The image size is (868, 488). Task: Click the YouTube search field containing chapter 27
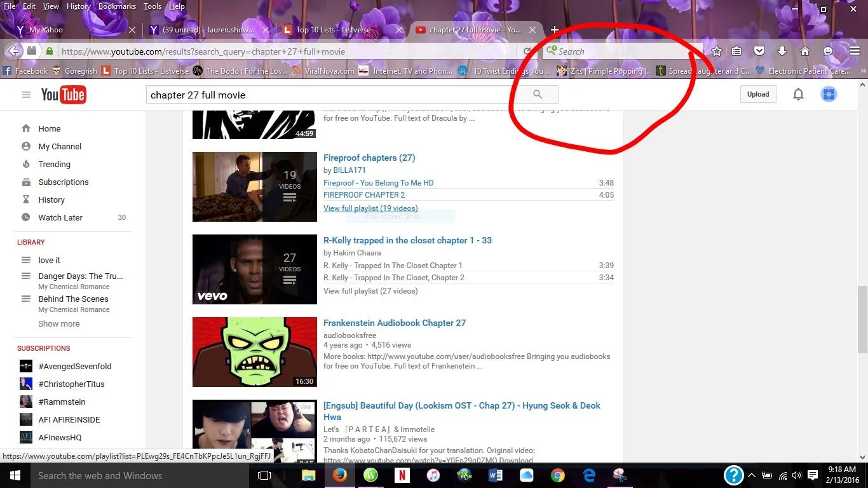click(331, 95)
